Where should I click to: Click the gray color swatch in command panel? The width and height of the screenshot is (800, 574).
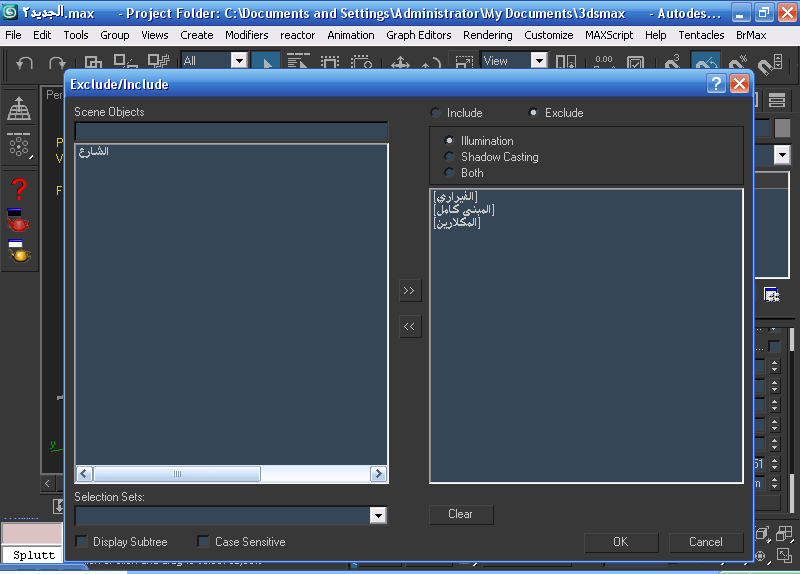pos(782,128)
